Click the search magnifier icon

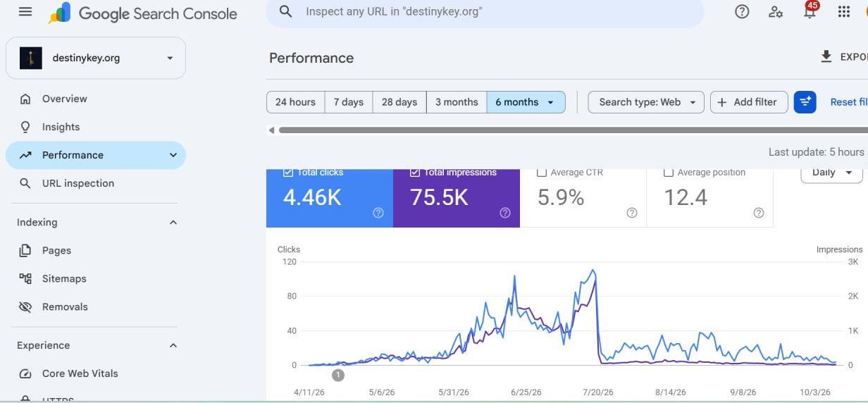point(285,12)
